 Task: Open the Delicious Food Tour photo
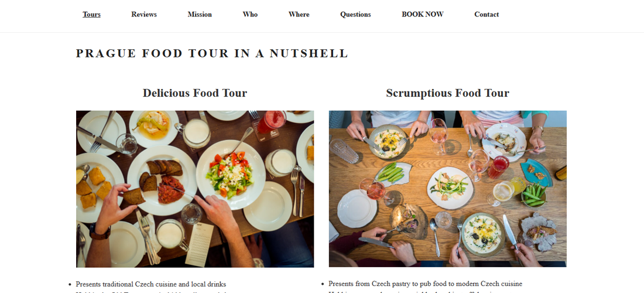point(195,189)
